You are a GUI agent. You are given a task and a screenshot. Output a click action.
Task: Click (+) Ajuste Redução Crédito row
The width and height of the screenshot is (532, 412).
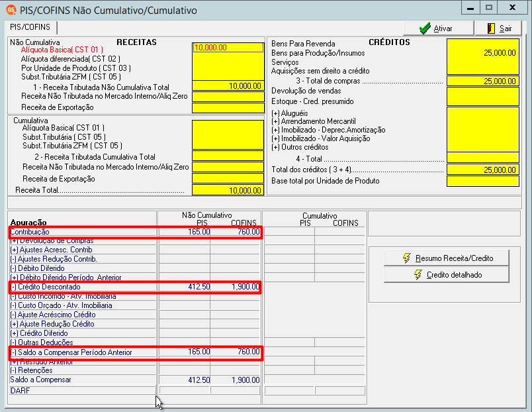point(52,324)
